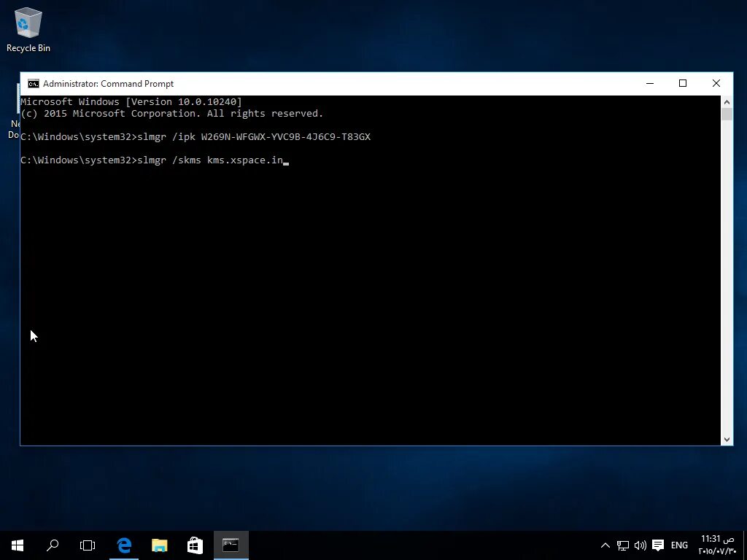747x560 pixels.
Task: Maximize the Command Prompt window
Action: [683, 83]
